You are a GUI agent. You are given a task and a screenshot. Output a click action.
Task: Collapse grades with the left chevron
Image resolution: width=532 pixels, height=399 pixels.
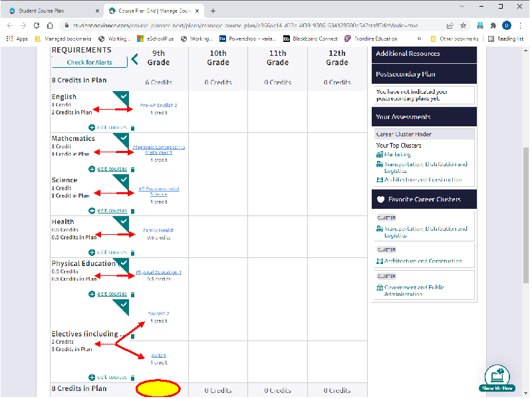pos(135,59)
